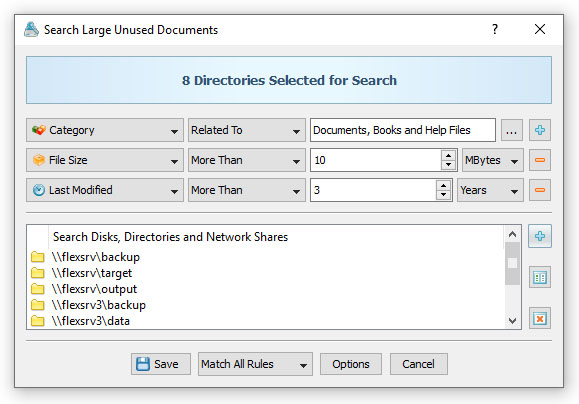
Task: Click the help question mark button
Action: pos(495,29)
